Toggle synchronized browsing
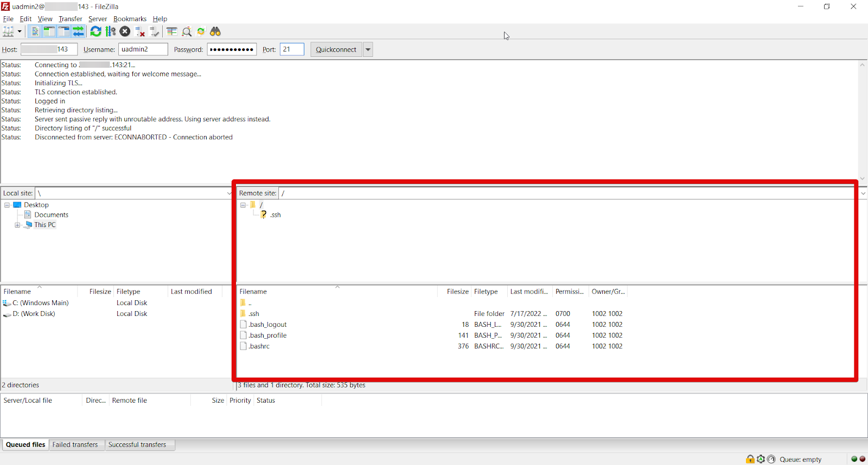The image size is (868, 465). tap(201, 31)
